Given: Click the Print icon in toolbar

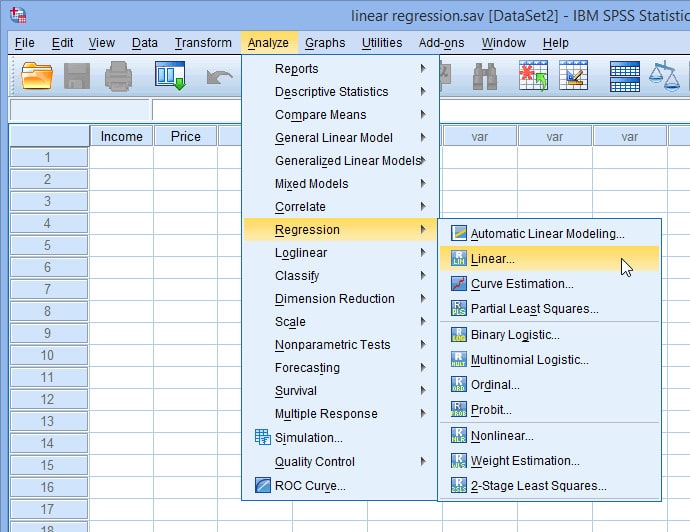Looking at the screenshot, I should (119, 75).
